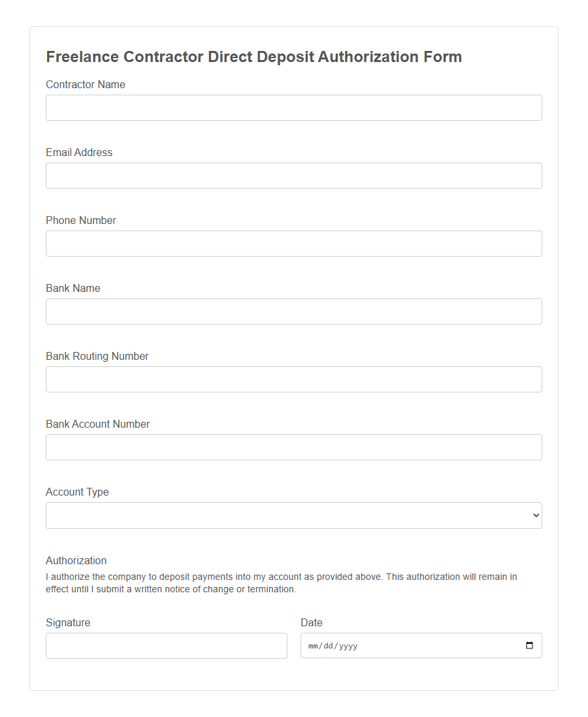588x717 pixels.
Task: Click the Email Address input field
Action: coord(293,175)
